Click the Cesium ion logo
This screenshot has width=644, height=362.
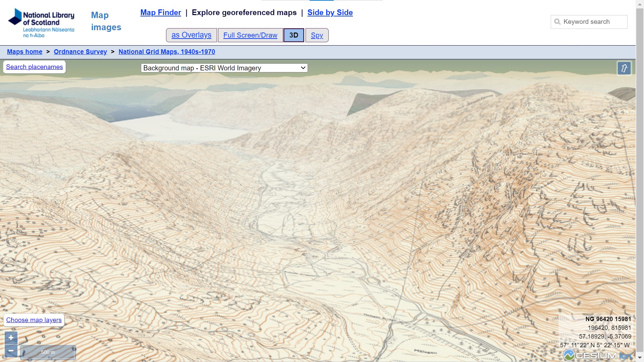(597, 355)
